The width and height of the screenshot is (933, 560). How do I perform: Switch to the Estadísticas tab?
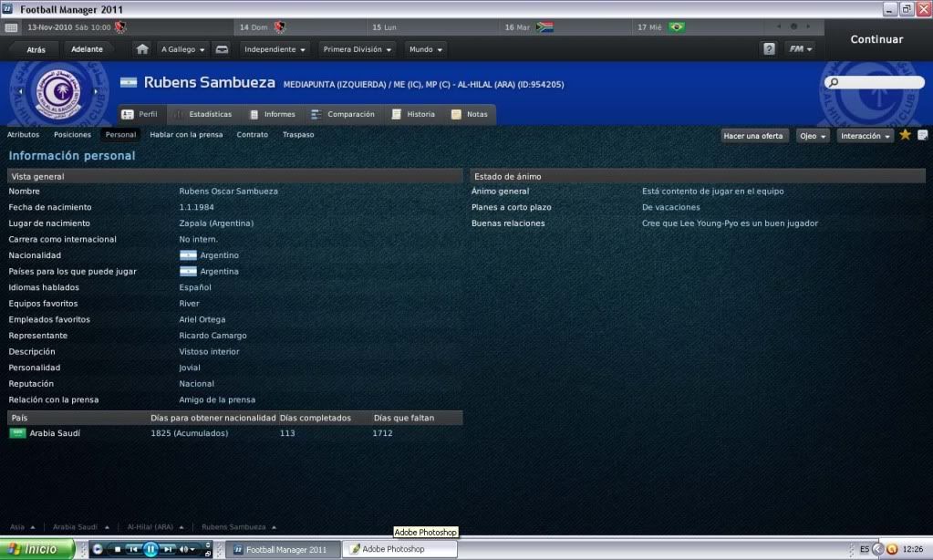click(x=203, y=114)
